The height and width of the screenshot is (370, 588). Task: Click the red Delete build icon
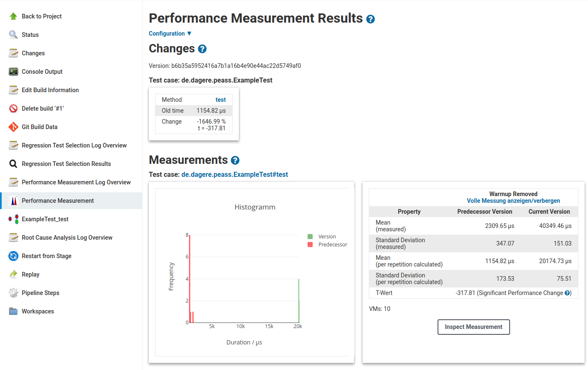pos(13,109)
